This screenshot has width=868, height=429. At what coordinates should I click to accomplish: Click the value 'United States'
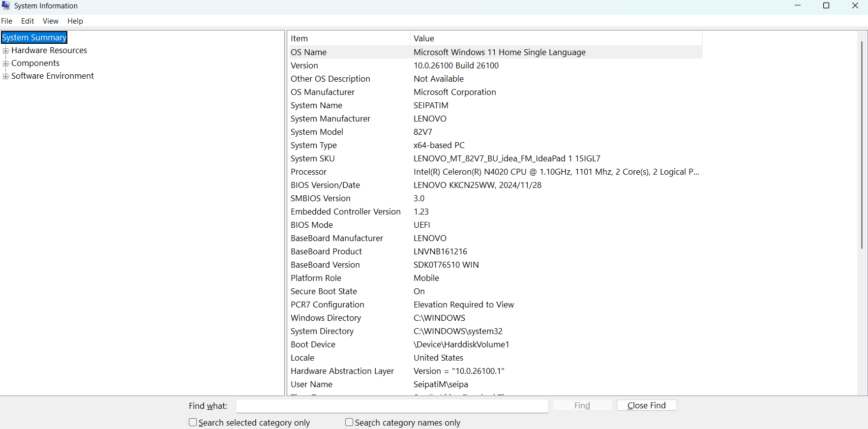pos(438,358)
